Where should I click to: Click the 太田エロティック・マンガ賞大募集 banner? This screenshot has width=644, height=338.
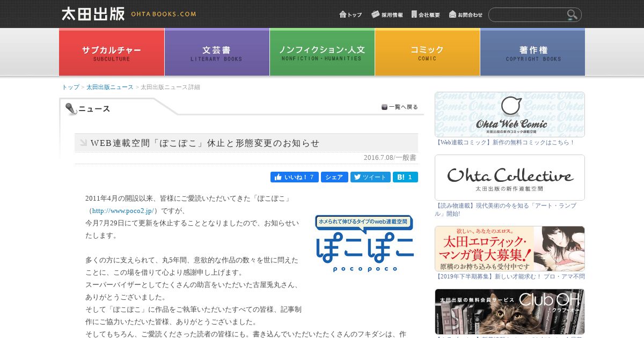coord(510,248)
